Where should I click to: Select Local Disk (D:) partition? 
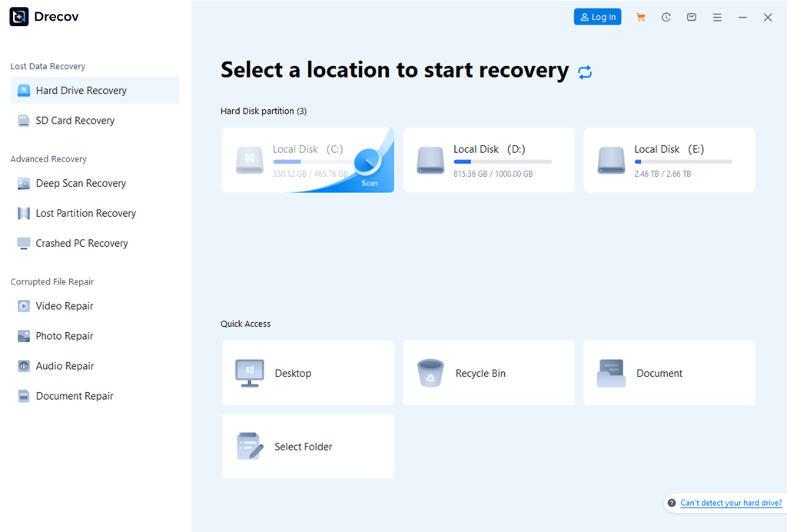coord(489,160)
